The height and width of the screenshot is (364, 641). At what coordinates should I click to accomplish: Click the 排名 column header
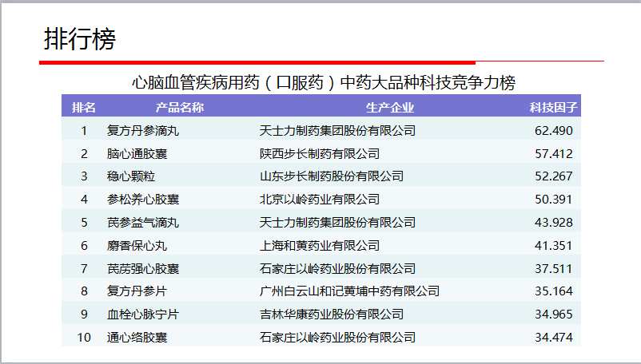point(84,107)
